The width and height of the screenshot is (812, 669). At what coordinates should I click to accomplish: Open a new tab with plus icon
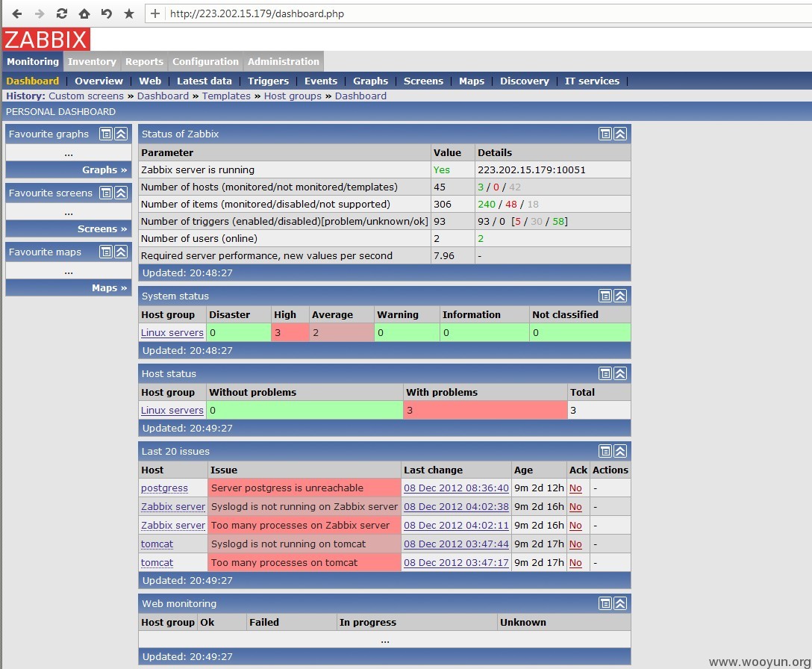click(154, 13)
